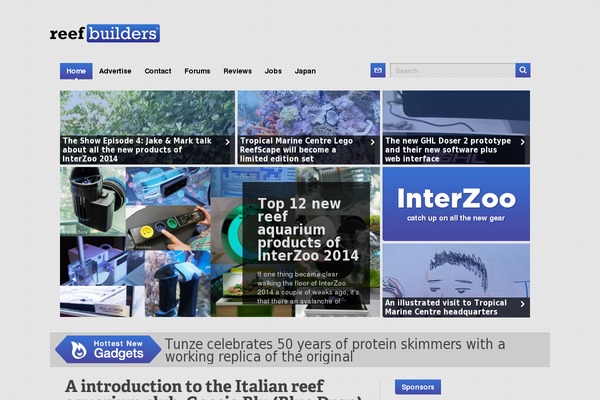Open The Show Episode 4 article headline
This screenshot has height=400, width=600.
point(137,150)
